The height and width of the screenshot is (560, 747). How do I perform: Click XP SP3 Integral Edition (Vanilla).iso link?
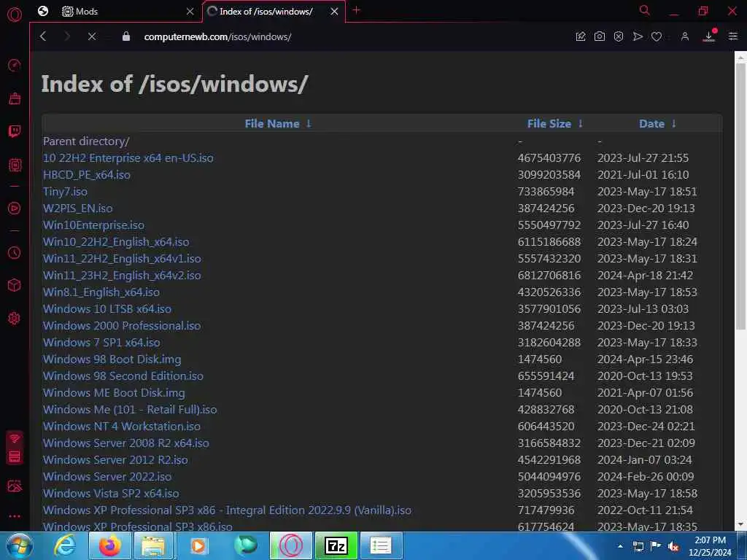(228, 510)
